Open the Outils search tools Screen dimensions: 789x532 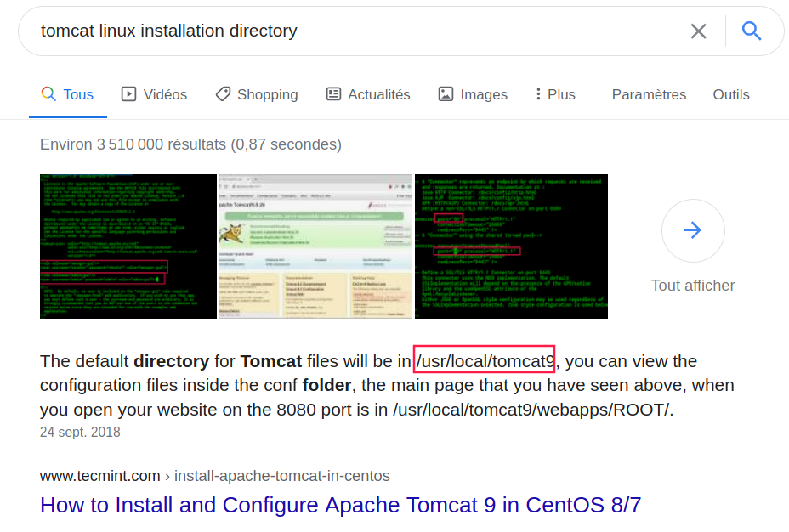click(731, 94)
